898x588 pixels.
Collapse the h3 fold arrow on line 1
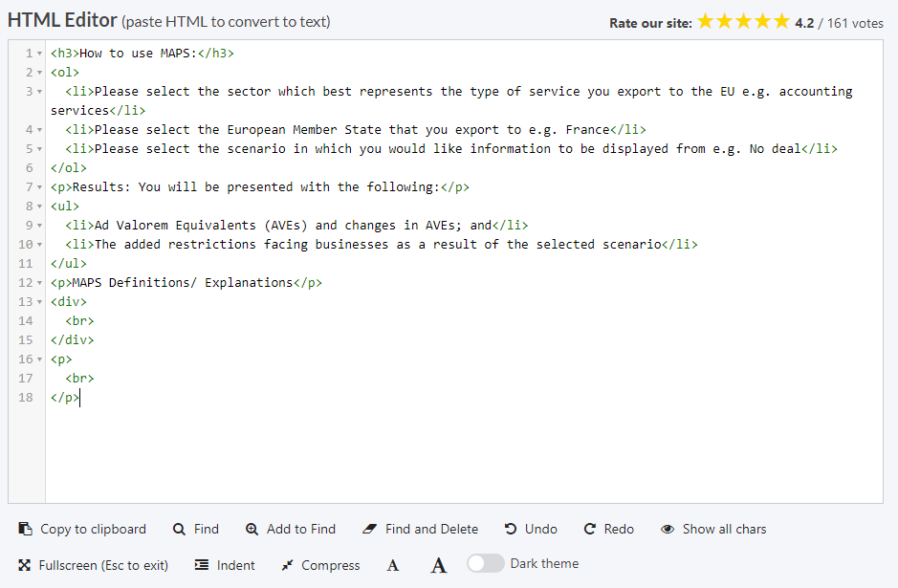tap(39, 54)
